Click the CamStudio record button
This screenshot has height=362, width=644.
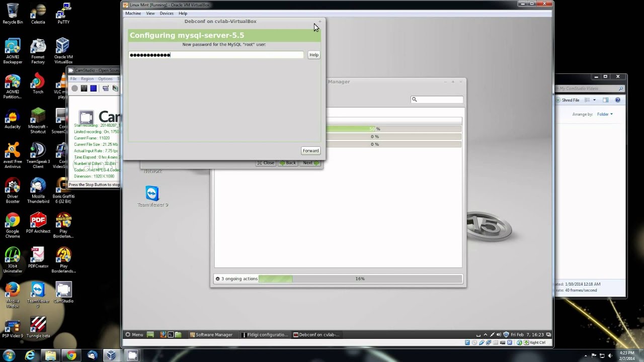(74, 88)
